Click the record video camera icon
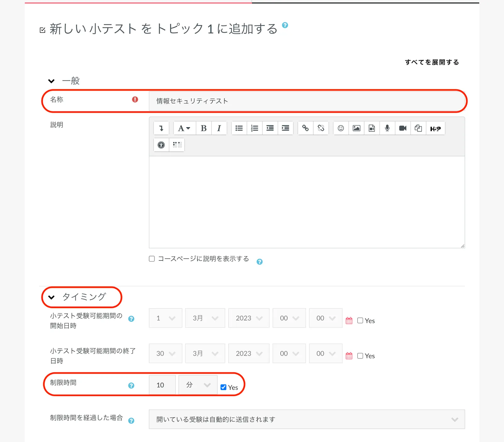The image size is (504, 442). [x=403, y=128]
